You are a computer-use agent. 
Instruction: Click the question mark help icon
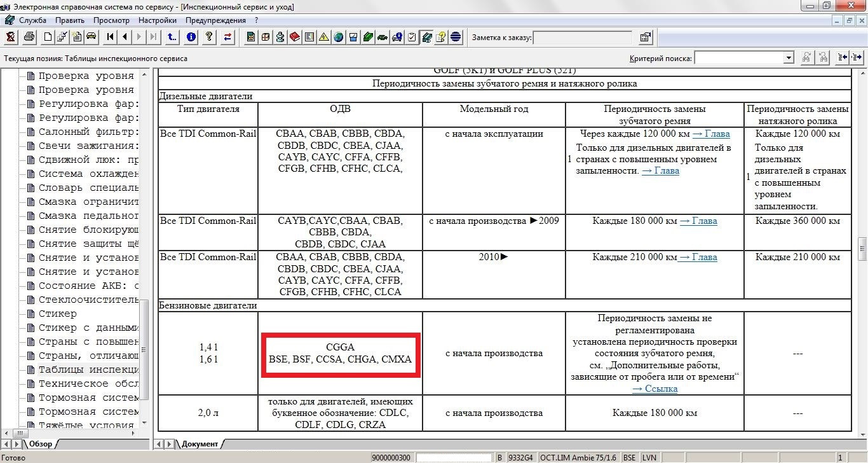(x=209, y=37)
